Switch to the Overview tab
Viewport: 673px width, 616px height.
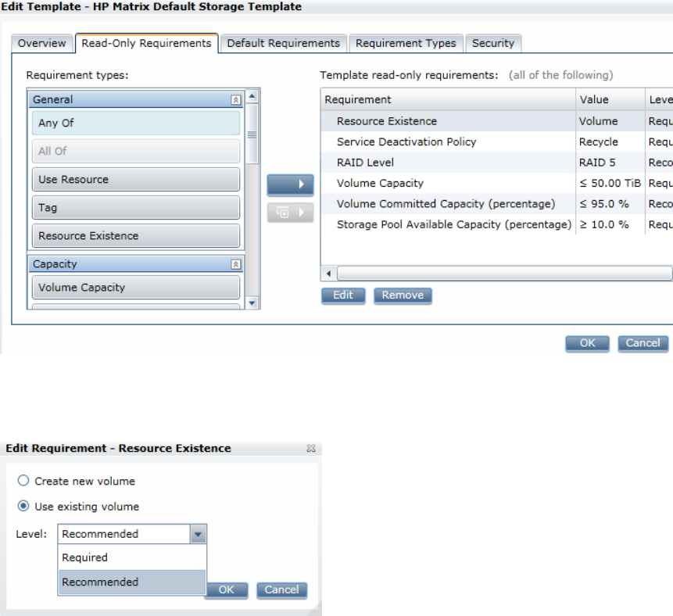(x=42, y=43)
